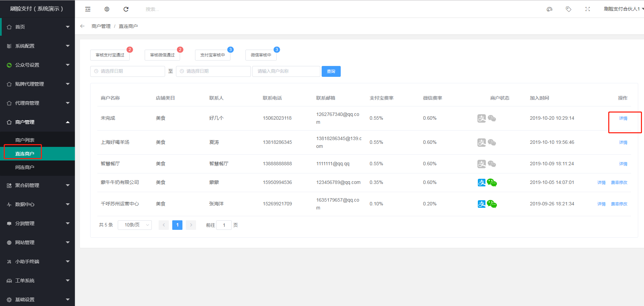644x306 pixels.
Task: Expand the 公众号设置 menu
Action: 68,65
